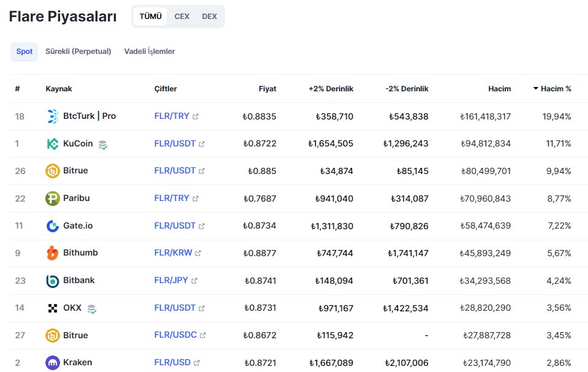Click the OKX exchange logo

tap(53, 308)
